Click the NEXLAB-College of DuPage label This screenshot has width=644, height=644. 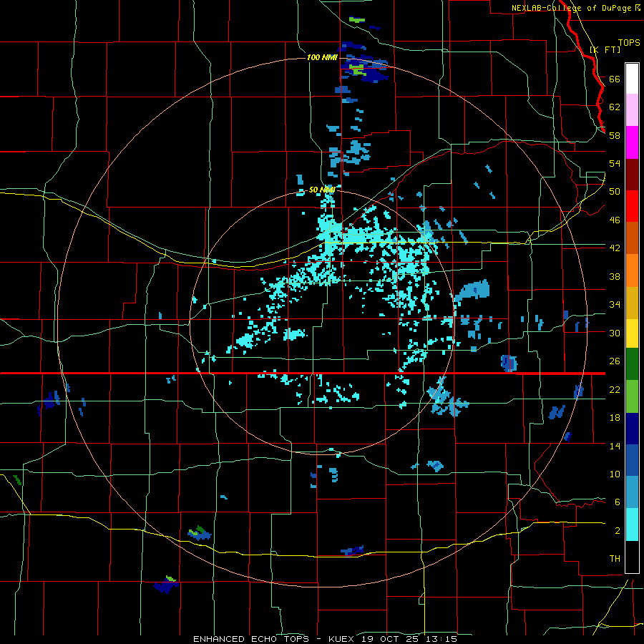click(x=572, y=8)
